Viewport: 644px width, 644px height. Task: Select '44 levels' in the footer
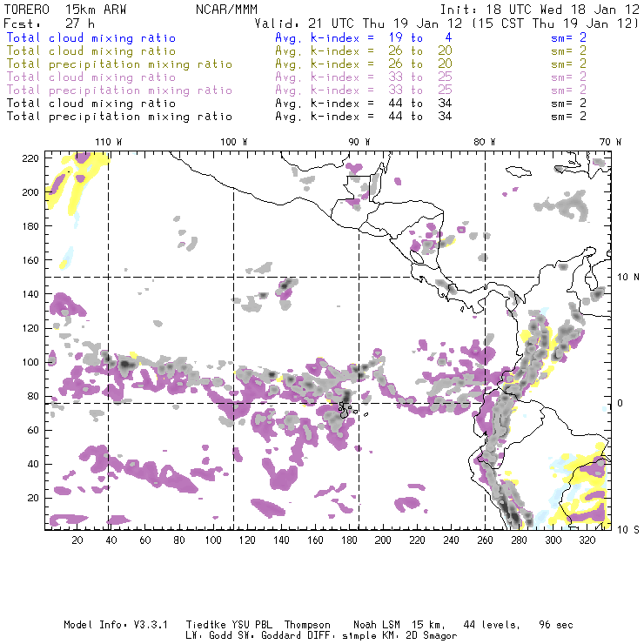[x=492, y=625]
